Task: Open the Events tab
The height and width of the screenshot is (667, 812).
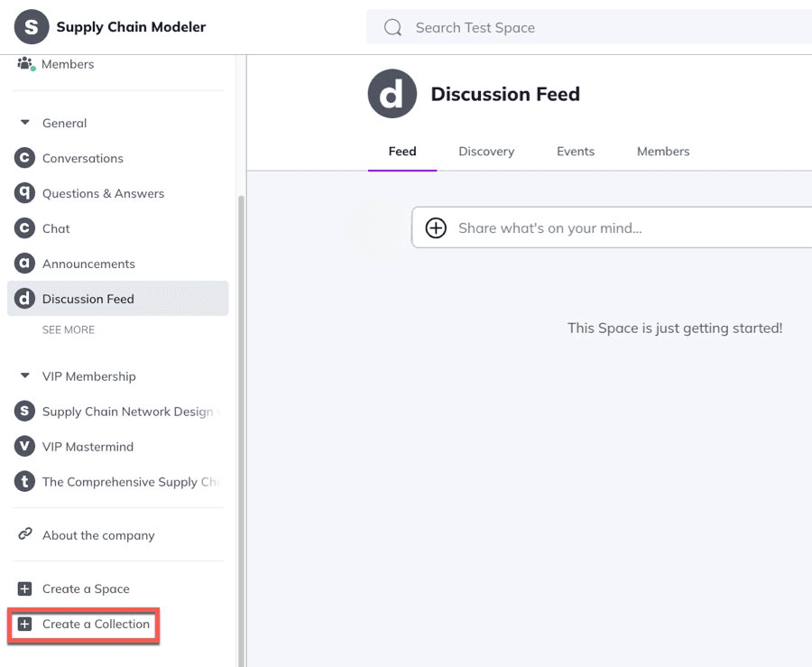Action: [x=576, y=152]
